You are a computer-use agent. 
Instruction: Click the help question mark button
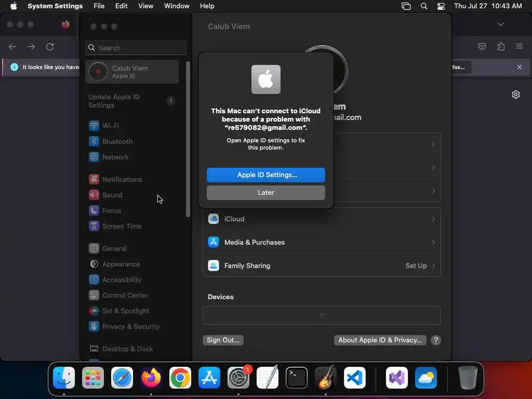pyautogui.click(x=436, y=340)
